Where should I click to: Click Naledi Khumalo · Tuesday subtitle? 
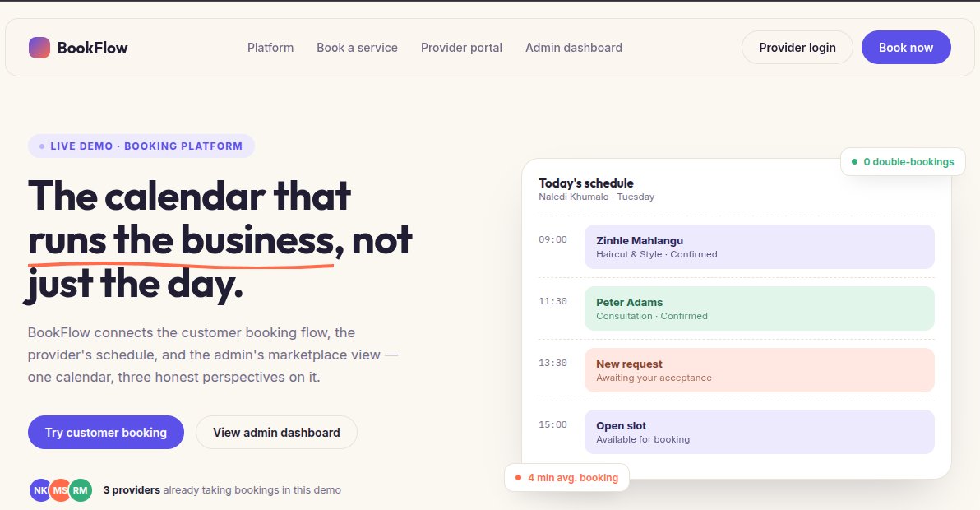click(x=596, y=197)
